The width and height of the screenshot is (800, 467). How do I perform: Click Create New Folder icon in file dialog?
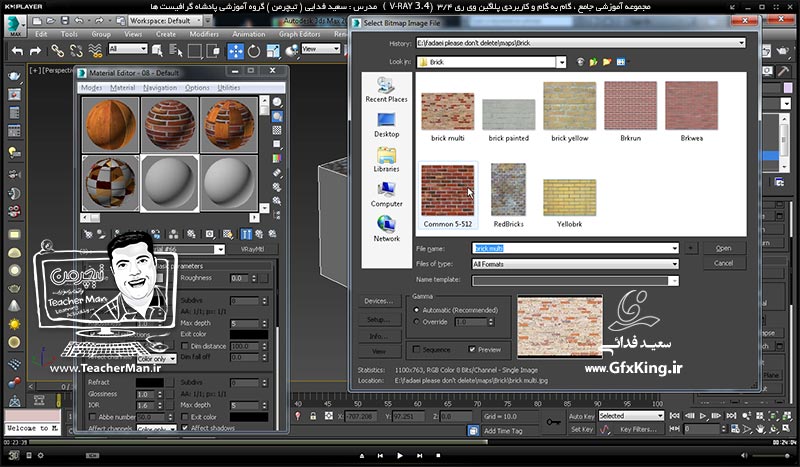607,62
